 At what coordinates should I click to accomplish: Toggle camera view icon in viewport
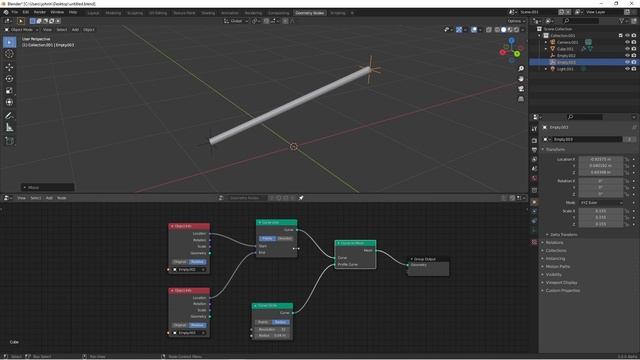(x=521, y=89)
